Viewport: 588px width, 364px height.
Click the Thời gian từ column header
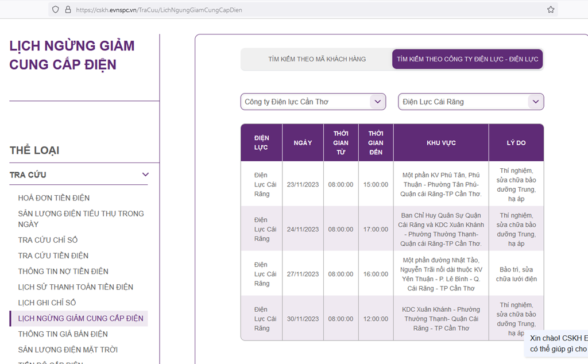341,143
